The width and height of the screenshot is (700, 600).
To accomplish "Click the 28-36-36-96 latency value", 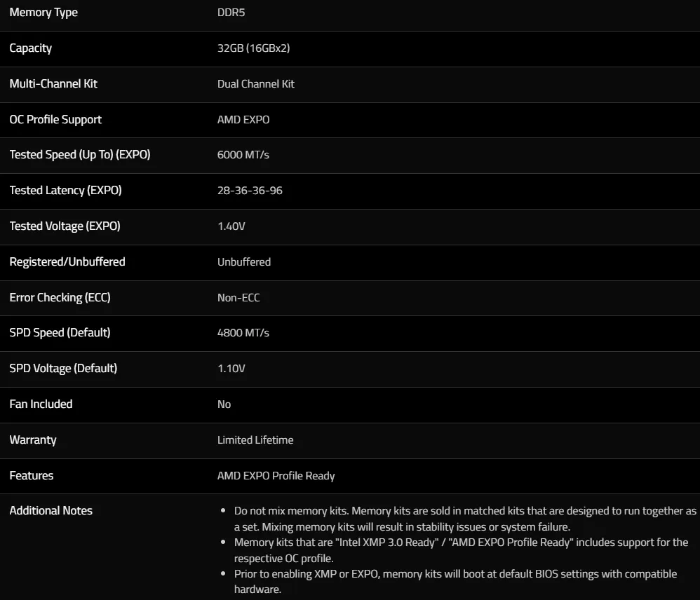I will pyautogui.click(x=250, y=191).
